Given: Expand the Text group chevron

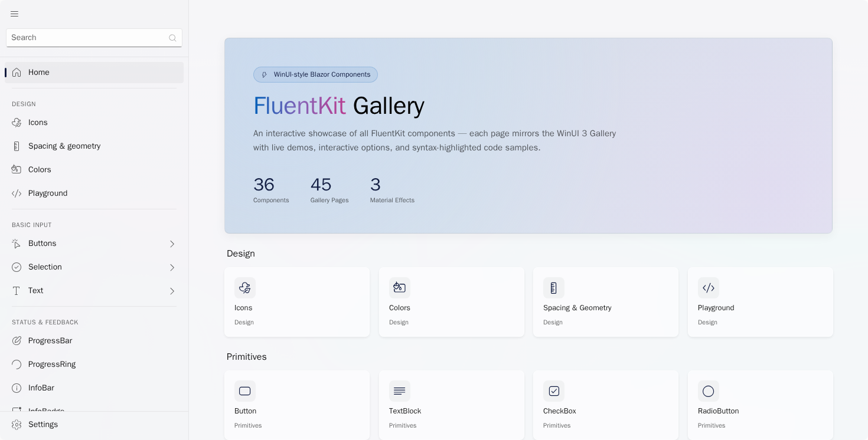Looking at the screenshot, I should coord(172,291).
